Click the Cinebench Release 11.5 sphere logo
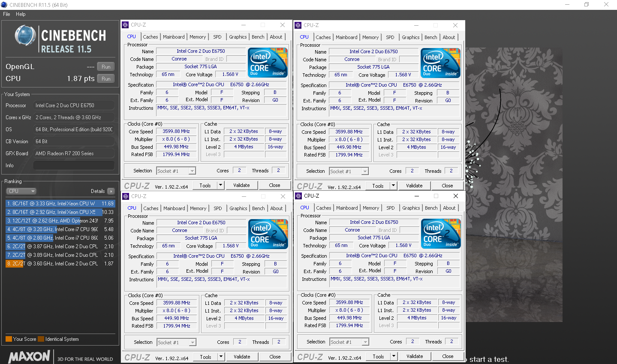 (25, 36)
